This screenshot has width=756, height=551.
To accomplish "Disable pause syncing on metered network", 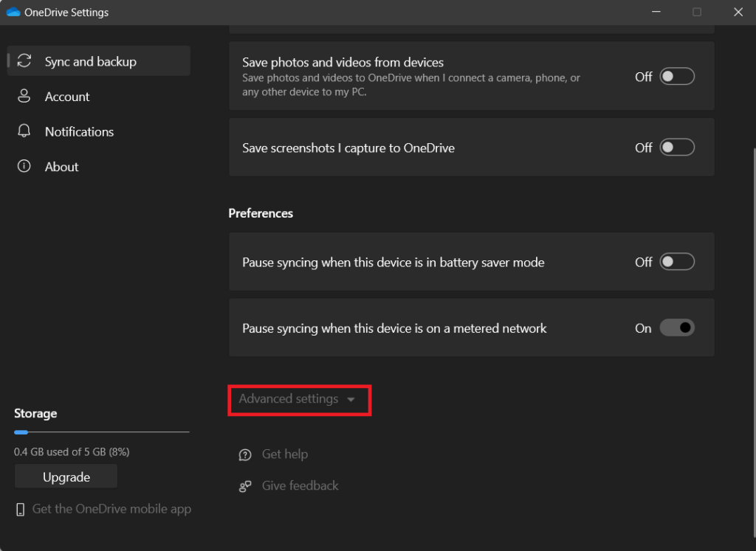I will pos(677,328).
